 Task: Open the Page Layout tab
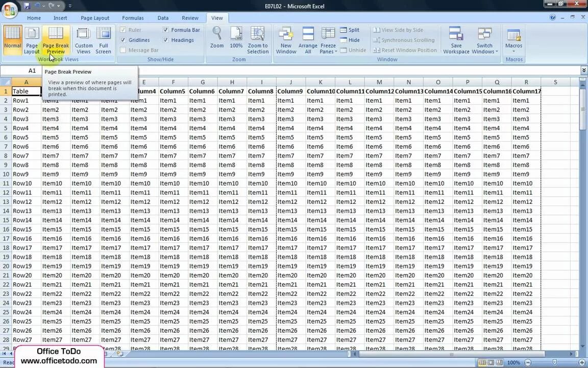(x=95, y=18)
